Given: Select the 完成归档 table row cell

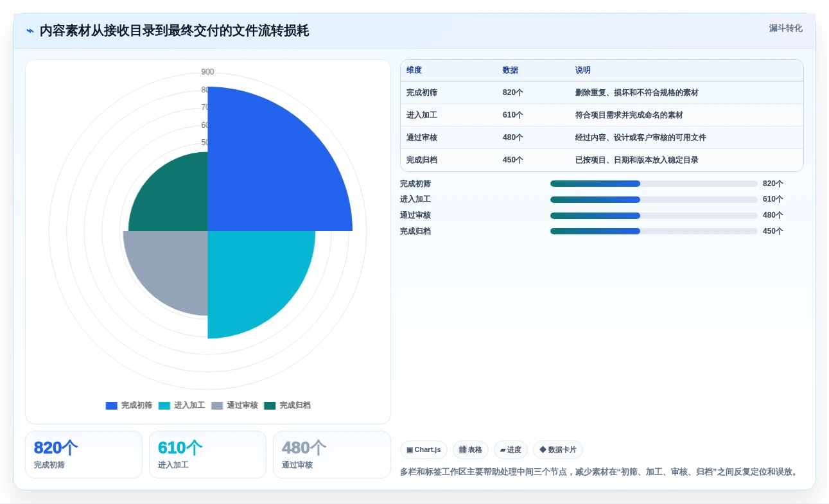Looking at the screenshot, I should pos(422,161).
